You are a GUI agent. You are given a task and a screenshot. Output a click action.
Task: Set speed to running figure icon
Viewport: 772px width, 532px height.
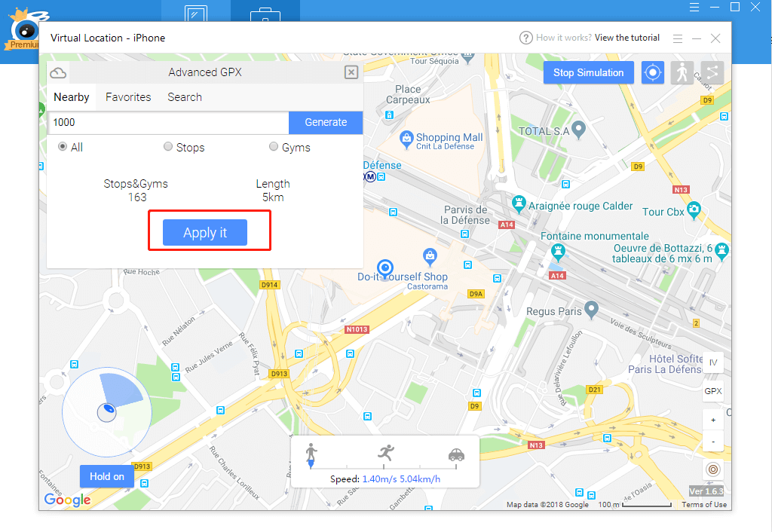pyautogui.click(x=386, y=452)
